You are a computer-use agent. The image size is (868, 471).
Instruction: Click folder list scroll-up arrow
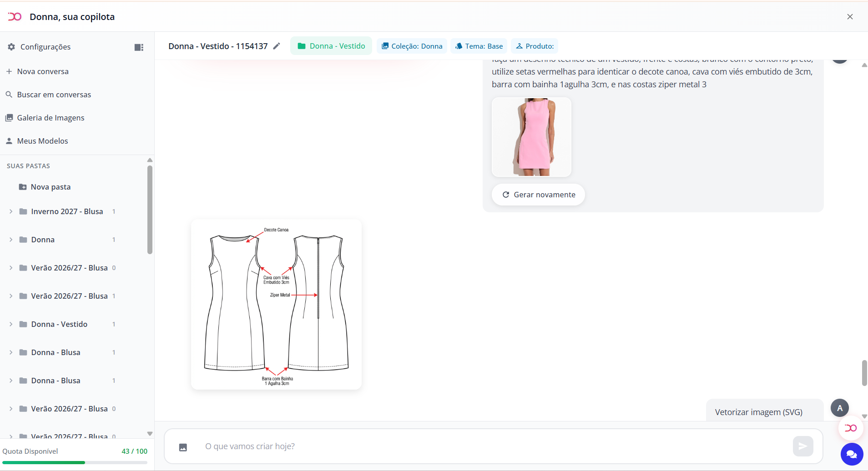(x=150, y=160)
